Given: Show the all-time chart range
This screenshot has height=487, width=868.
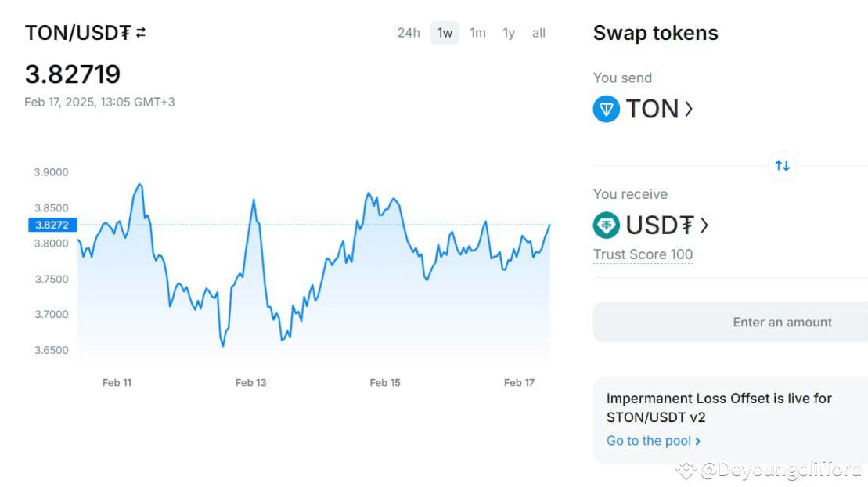Looking at the screenshot, I should pos(538,33).
